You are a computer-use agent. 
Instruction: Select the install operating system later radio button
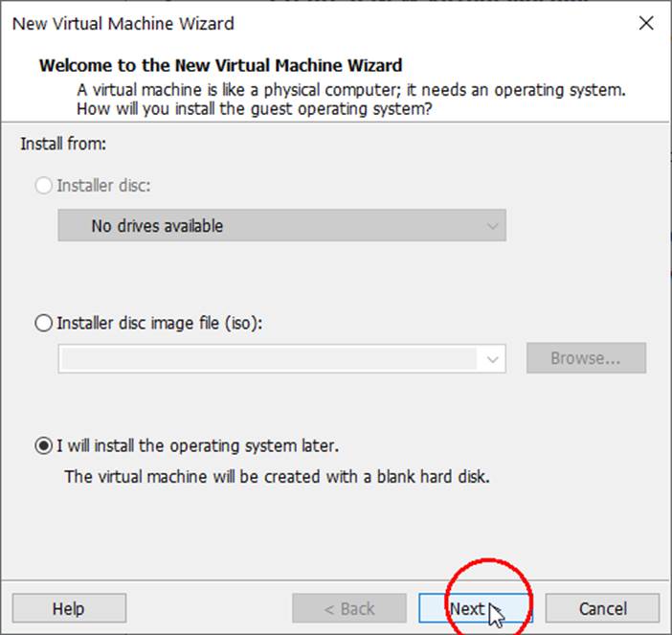pos(44,445)
